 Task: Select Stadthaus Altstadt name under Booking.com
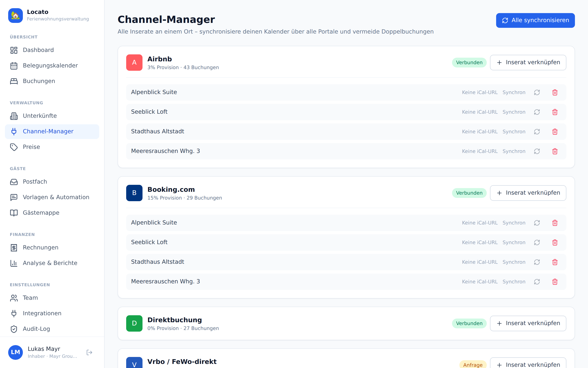click(x=158, y=262)
